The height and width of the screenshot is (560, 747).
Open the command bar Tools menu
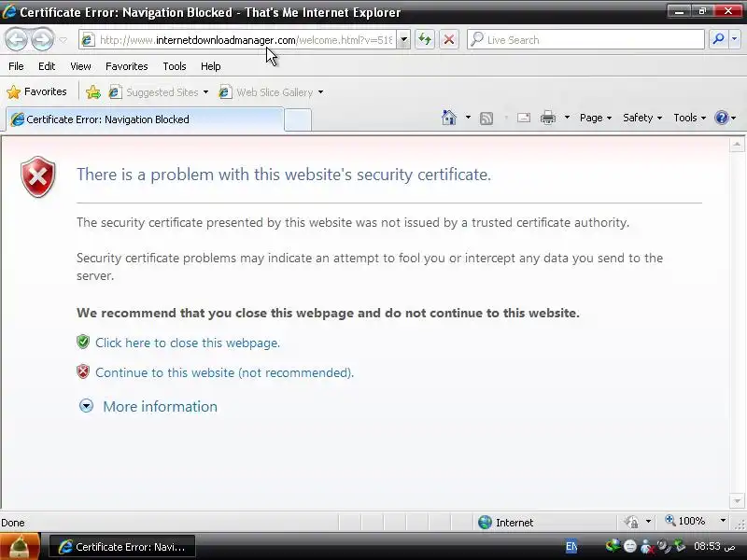pyautogui.click(x=689, y=118)
